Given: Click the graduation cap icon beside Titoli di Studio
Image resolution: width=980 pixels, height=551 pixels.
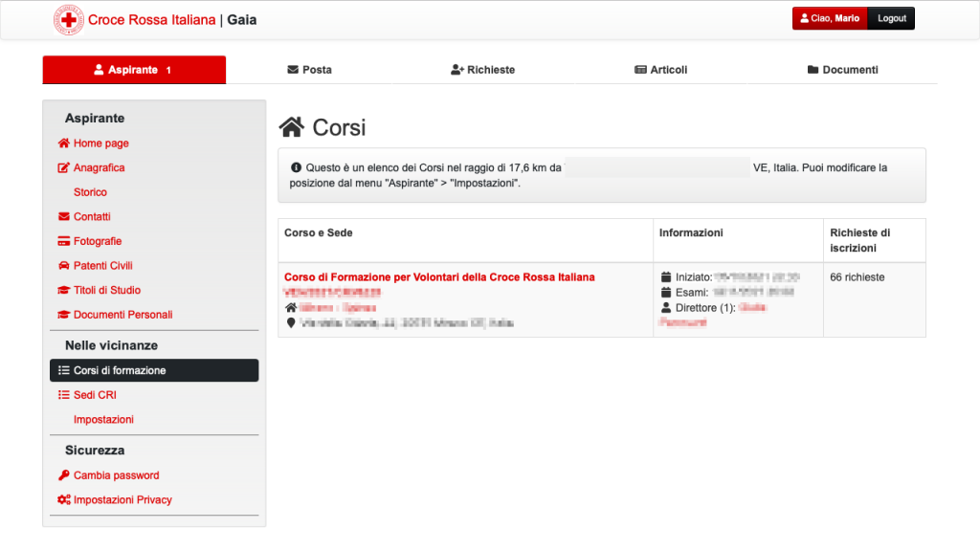Looking at the screenshot, I should (64, 290).
